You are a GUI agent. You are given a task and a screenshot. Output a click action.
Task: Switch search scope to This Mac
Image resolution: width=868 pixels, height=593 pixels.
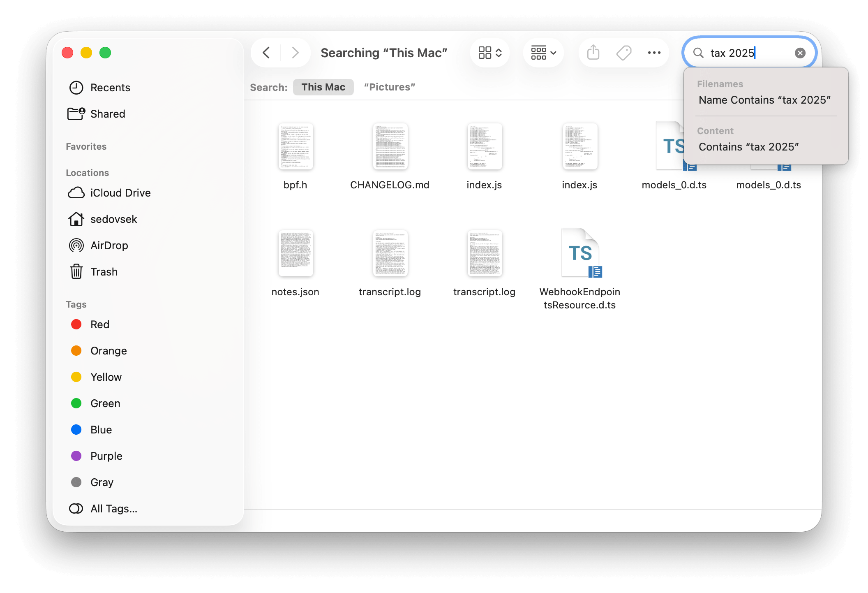click(x=323, y=87)
